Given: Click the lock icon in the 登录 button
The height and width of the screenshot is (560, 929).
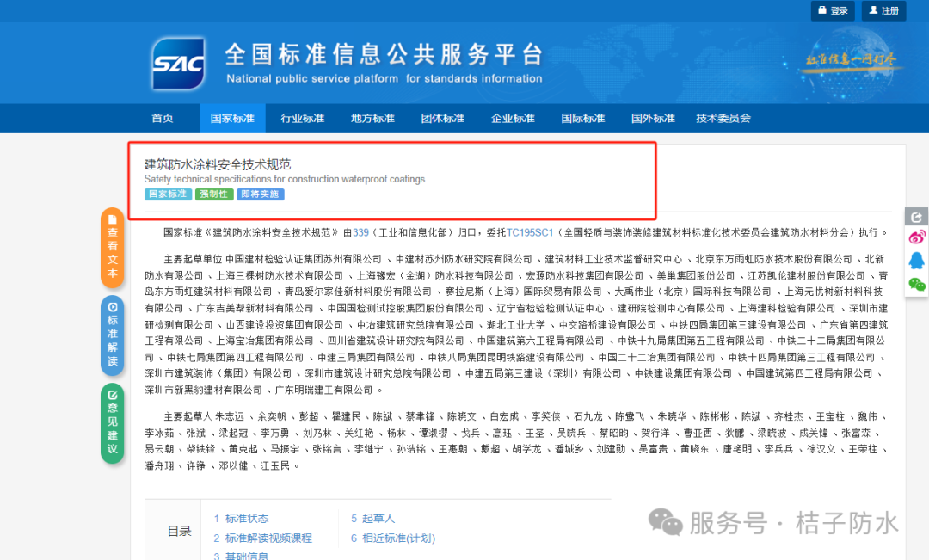Looking at the screenshot, I should (x=822, y=9).
